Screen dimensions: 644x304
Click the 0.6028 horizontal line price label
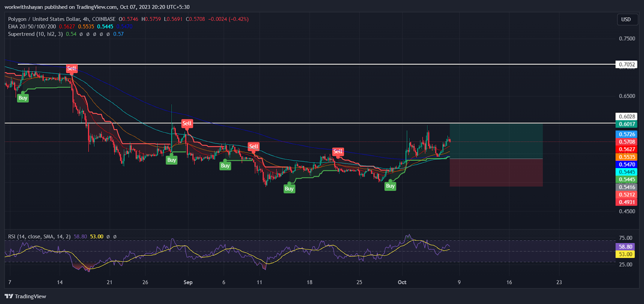coord(626,117)
